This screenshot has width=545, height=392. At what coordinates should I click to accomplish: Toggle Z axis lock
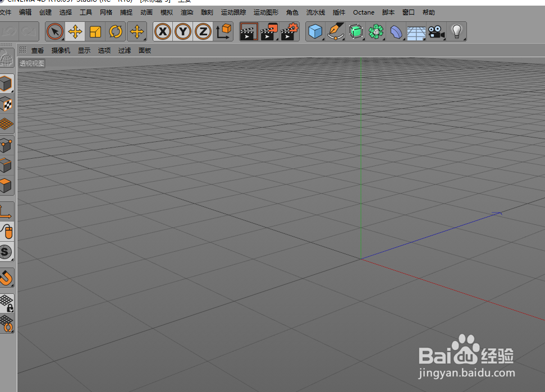[203, 31]
